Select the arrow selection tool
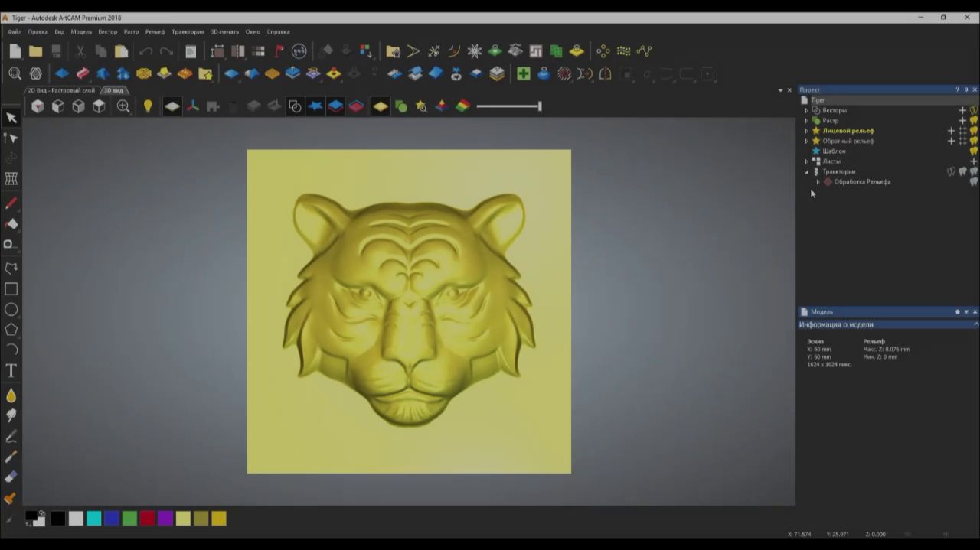The height and width of the screenshot is (550, 980). click(x=11, y=118)
